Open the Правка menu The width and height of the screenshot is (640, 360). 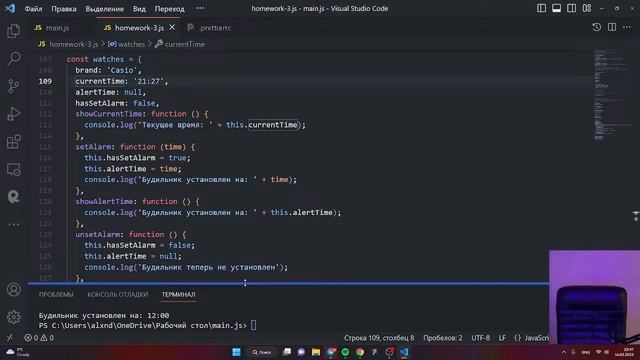tap(64, 9)
